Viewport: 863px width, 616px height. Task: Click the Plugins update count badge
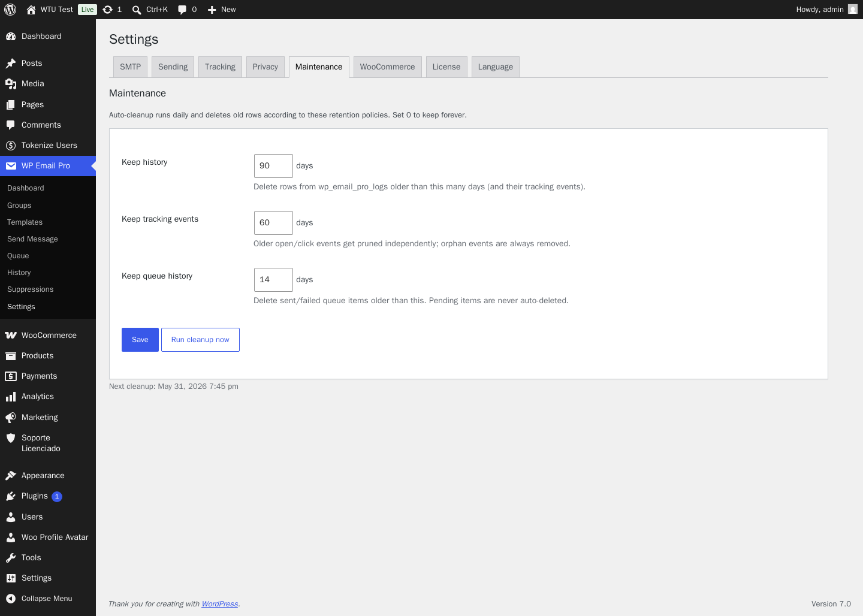57,496
